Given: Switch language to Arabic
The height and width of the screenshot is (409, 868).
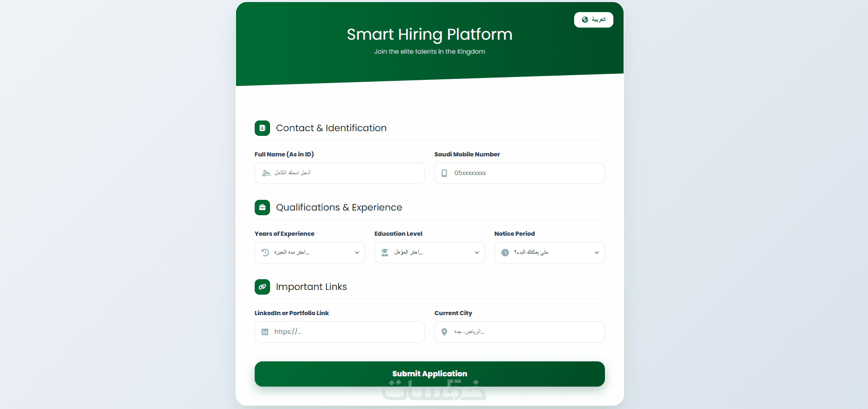Looking at the screenshot, I should 594,20.
